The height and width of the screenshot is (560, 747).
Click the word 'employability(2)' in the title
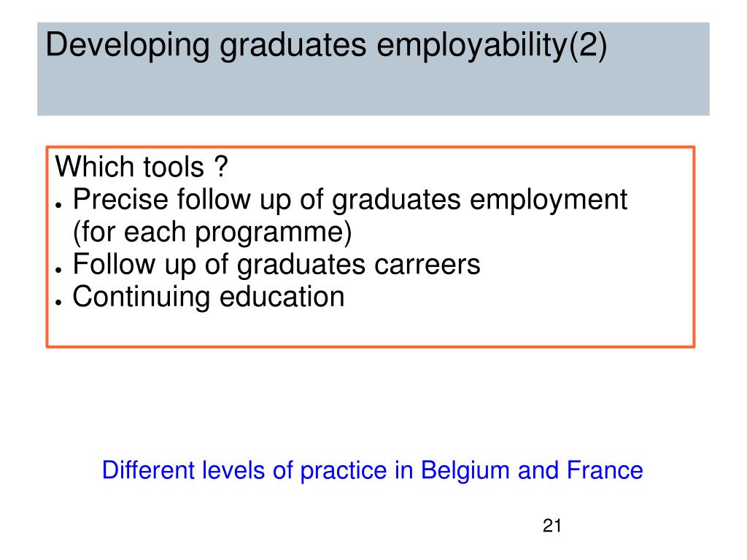click(x=492, y=46)
